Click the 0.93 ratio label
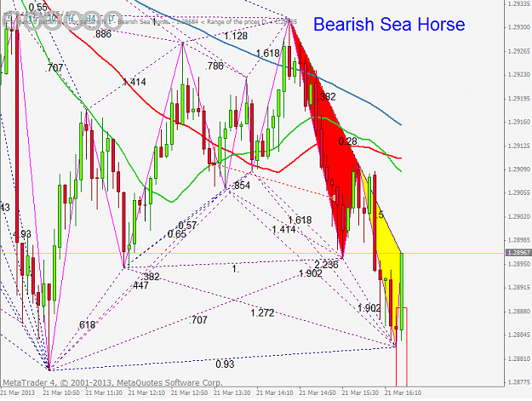 pos(225,364)
